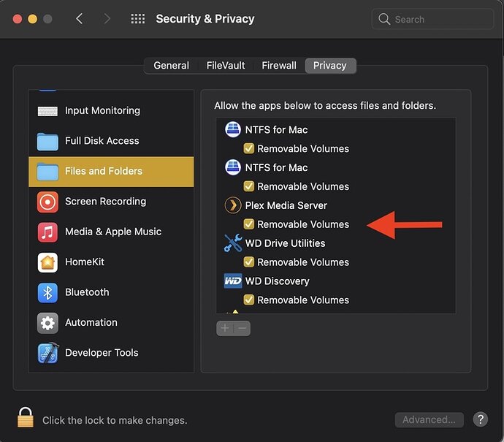Switch to the FileVault tab

click(x=226, y=66)
